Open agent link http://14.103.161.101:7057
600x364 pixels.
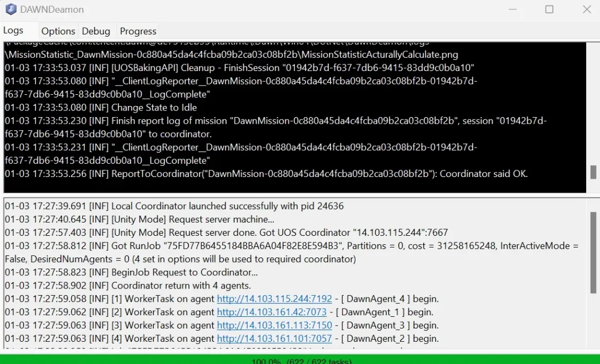tap(274, 339)
